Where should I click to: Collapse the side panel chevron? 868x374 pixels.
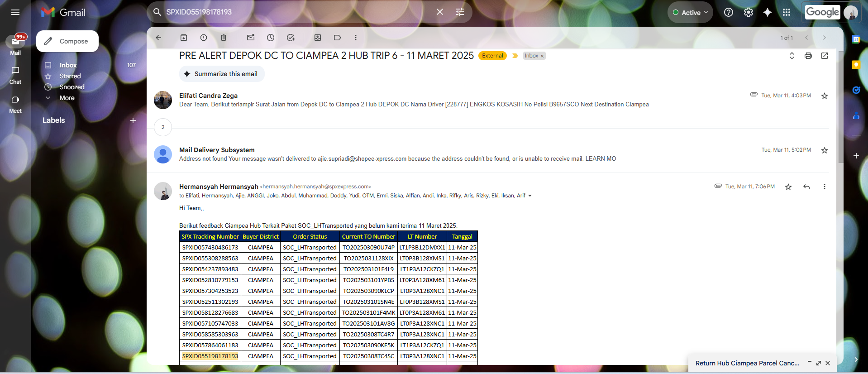click(x=856, y=360)
